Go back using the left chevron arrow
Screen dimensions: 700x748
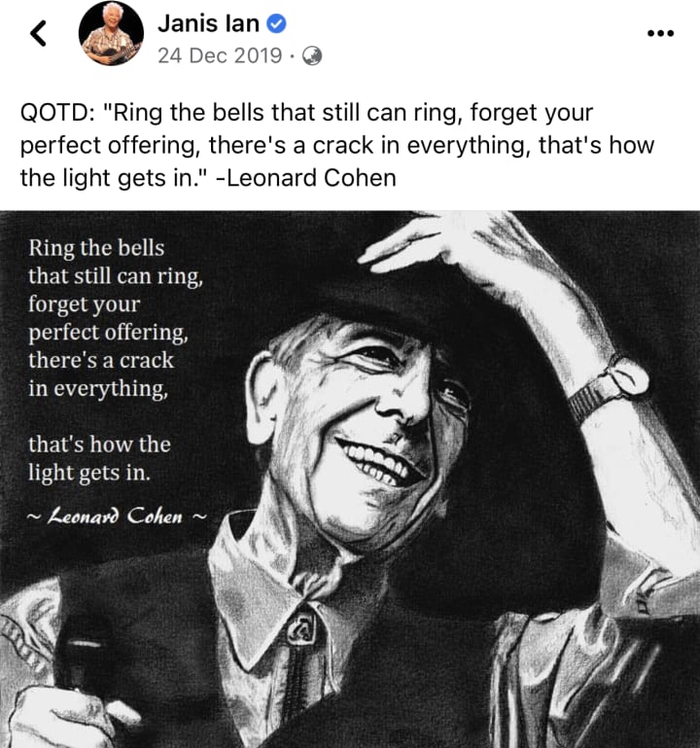click(38, 33)
